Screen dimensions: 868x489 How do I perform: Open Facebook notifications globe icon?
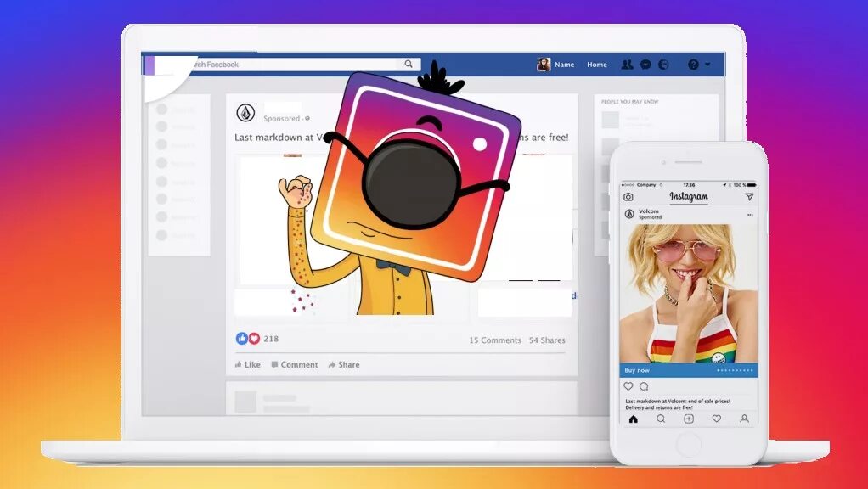click(x=663, y=65)
